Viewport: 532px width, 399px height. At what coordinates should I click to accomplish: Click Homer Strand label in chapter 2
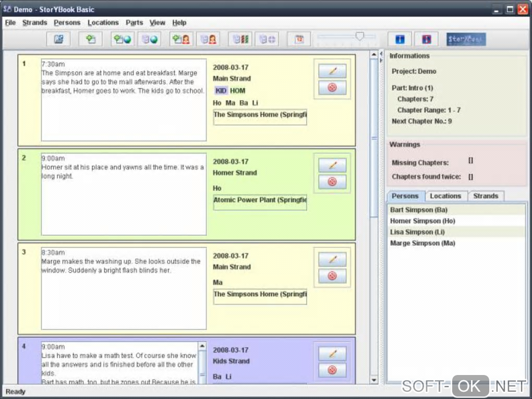pos(235,173)
